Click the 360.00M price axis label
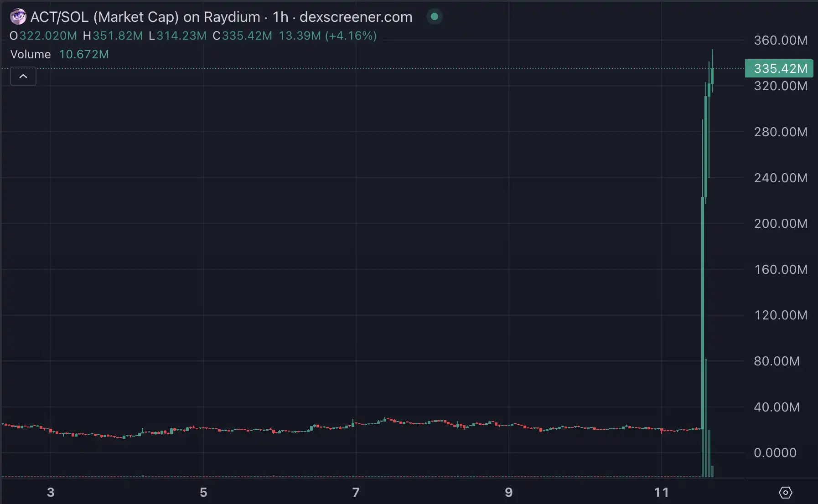 pos(781,41)
